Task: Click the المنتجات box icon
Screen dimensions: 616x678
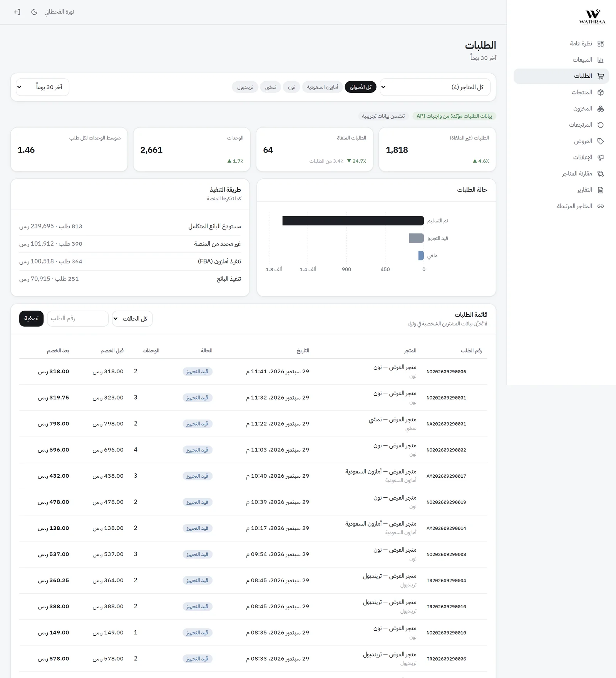Action: tap(600, 92)
